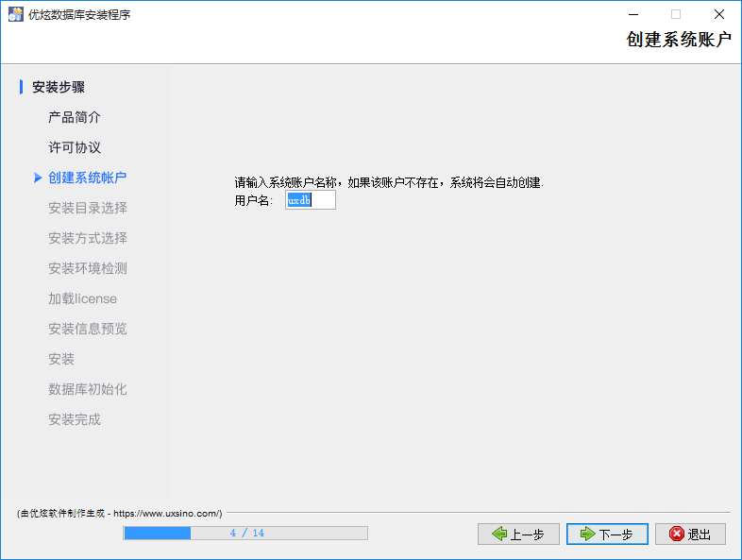Viewport: 742px width, 560px height.
Task: Select 安装目录选择 in the sidebar
Action: point(87,208)
